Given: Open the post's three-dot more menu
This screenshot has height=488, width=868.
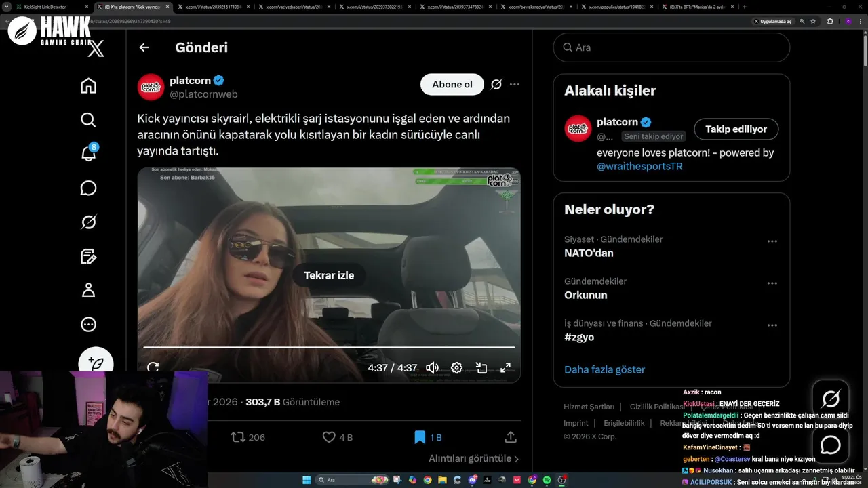Looking at the screenshot, I should click(515, 85).
